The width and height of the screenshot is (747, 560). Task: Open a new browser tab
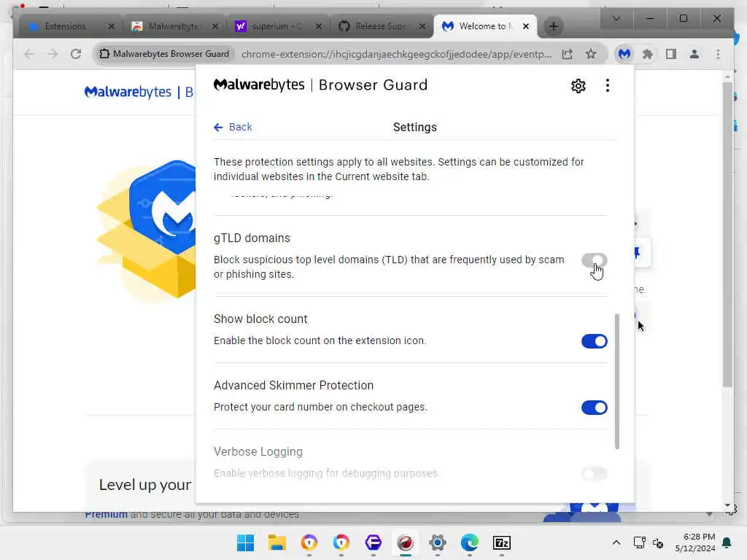click(x=553, y=26)
